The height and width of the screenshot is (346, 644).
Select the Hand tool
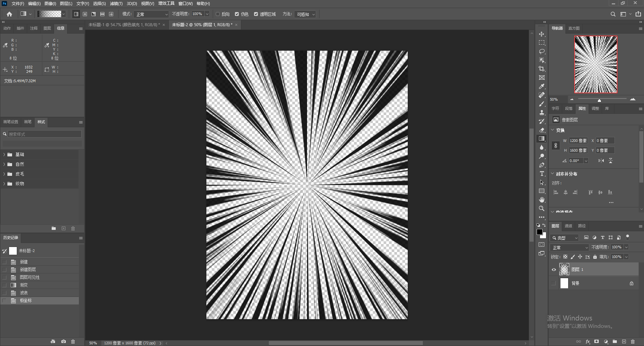point(542,200)
